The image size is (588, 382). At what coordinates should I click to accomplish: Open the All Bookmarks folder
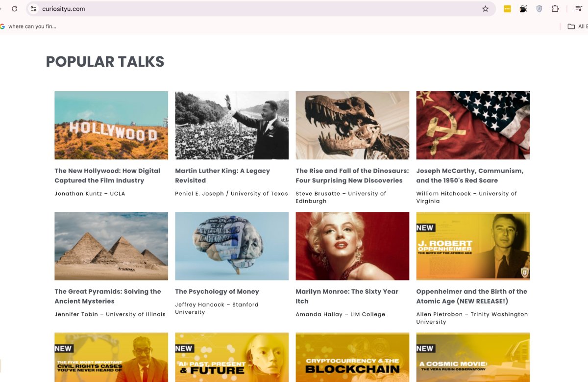577,26
